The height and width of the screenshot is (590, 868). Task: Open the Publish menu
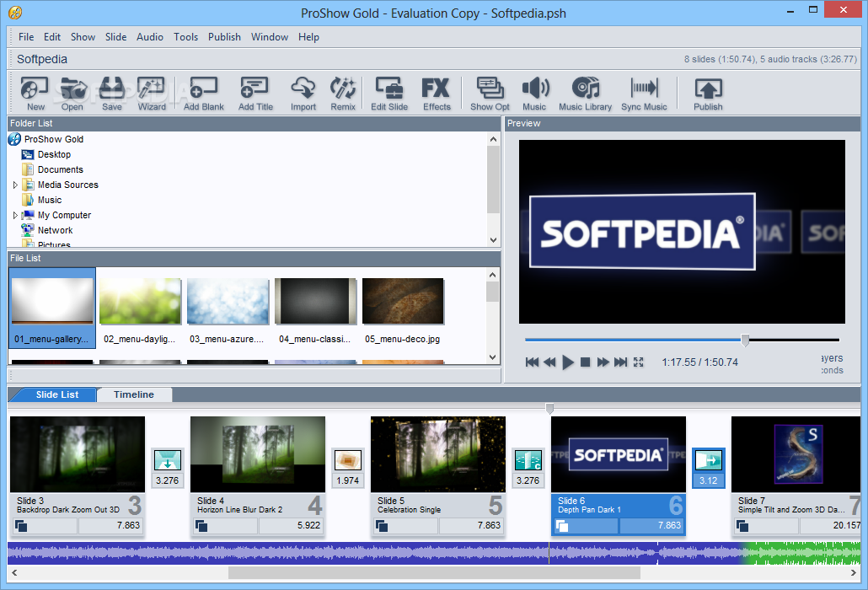[224, 37]
